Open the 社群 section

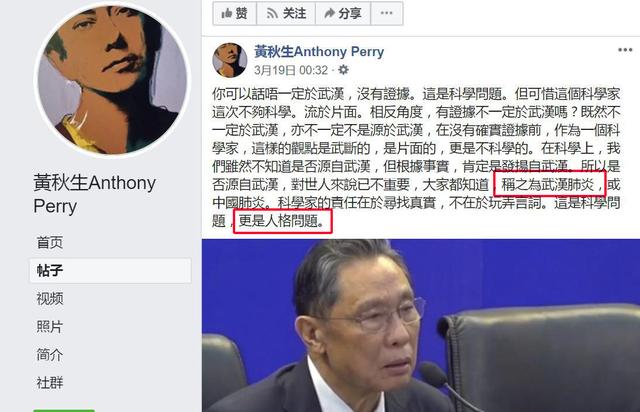50,383
